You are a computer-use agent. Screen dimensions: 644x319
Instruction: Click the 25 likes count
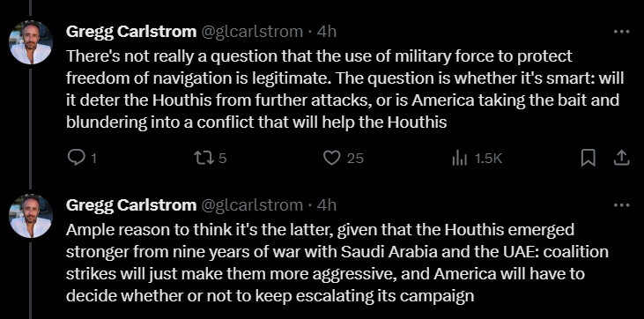[x=355, y=159]
